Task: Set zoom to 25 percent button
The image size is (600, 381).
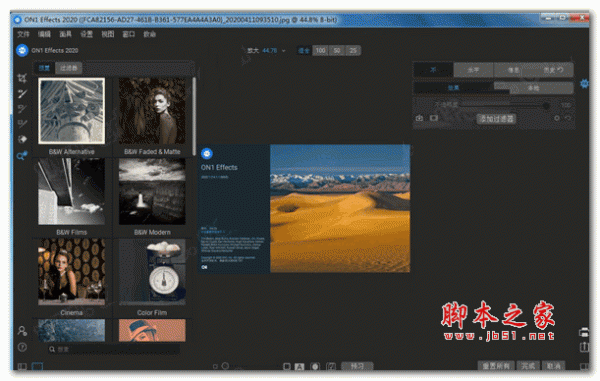Action: point(353,50)
